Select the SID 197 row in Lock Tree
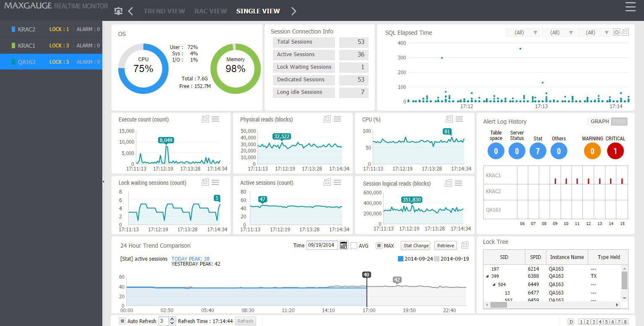644x326 pixels. (552, 269)
